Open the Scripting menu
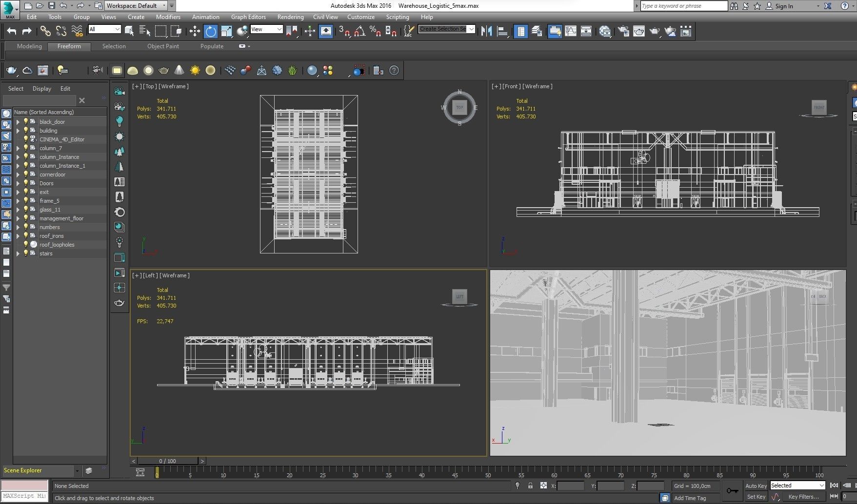This screenshot has height=504, width=857. tap(398, 17)
